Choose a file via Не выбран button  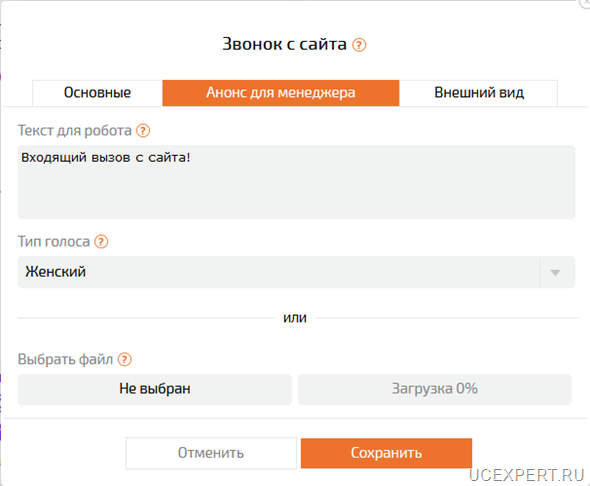pos(155,389)
